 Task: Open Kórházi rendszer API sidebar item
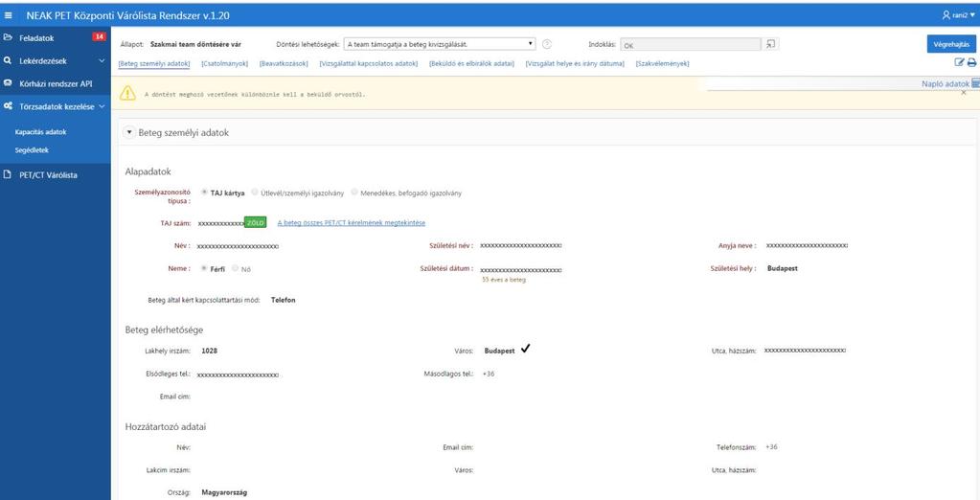pyautogui.click(x=56, y=83)
